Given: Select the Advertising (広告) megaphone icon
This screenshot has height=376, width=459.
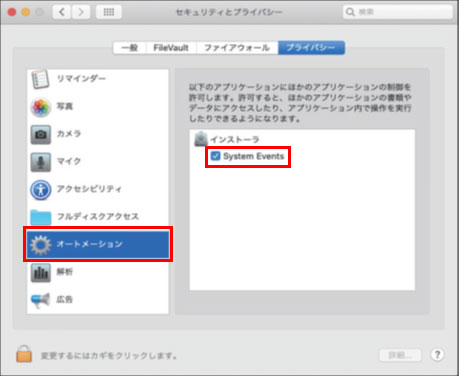Looking at the screenshot, I should (x=40, y=300).
